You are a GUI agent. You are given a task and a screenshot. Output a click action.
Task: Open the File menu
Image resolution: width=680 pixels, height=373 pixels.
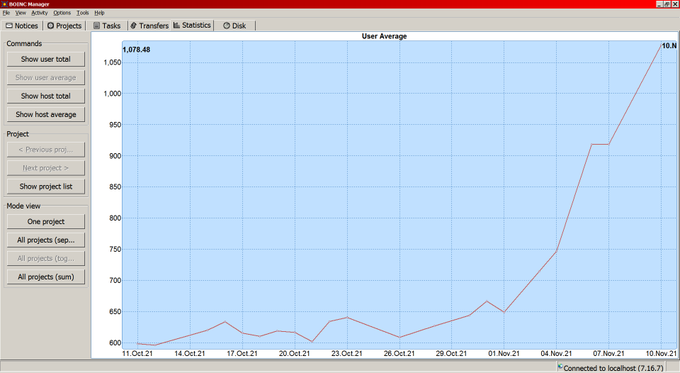(x=6, y=13)
